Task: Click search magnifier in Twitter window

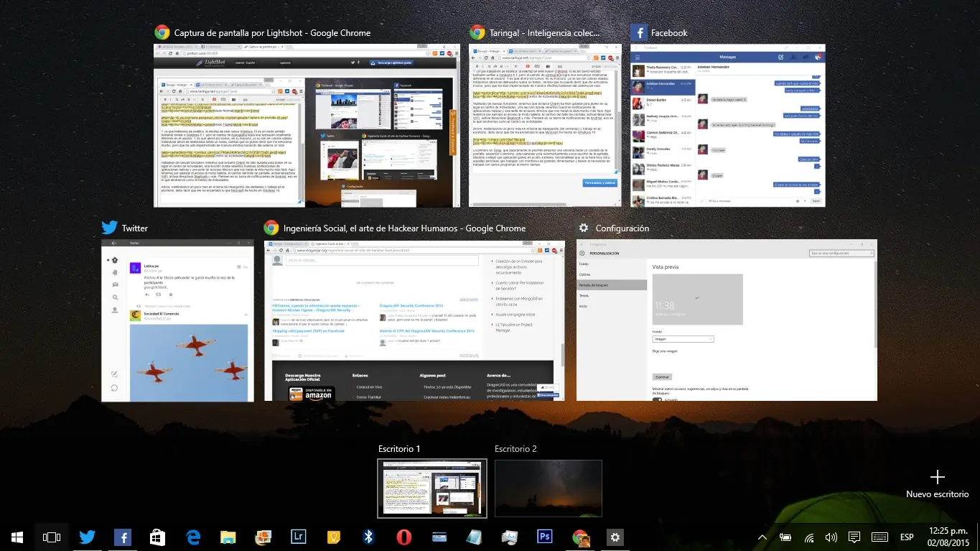Action: 114,297
